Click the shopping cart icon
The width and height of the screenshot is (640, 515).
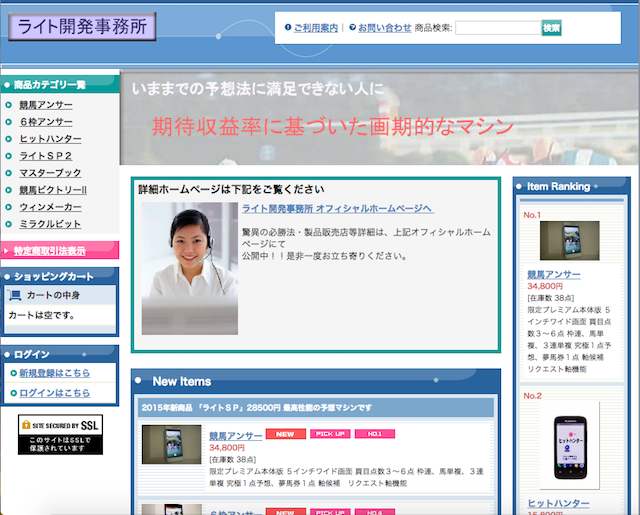click(15, 295)
